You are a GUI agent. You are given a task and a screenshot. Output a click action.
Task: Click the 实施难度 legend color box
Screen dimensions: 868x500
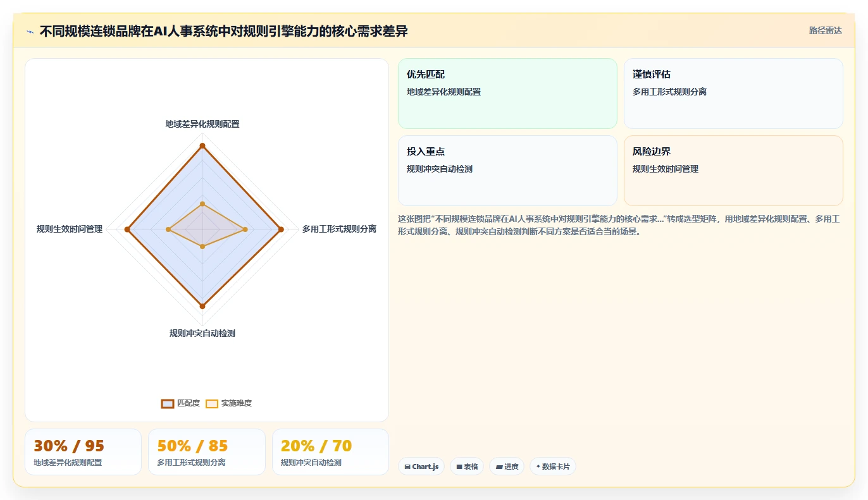click(x=212, y=404)
